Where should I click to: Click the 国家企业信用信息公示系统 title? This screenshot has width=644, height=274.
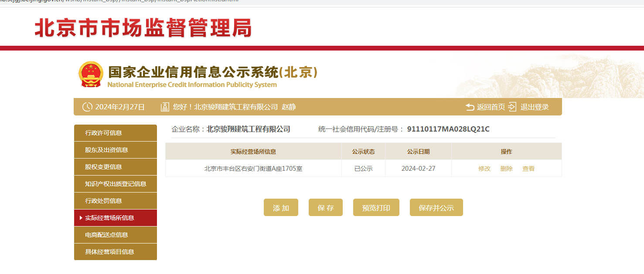click(213, 72)
